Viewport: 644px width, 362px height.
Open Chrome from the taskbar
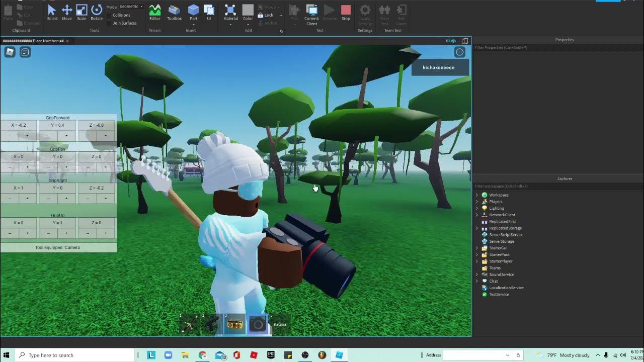tap(202, 355)
